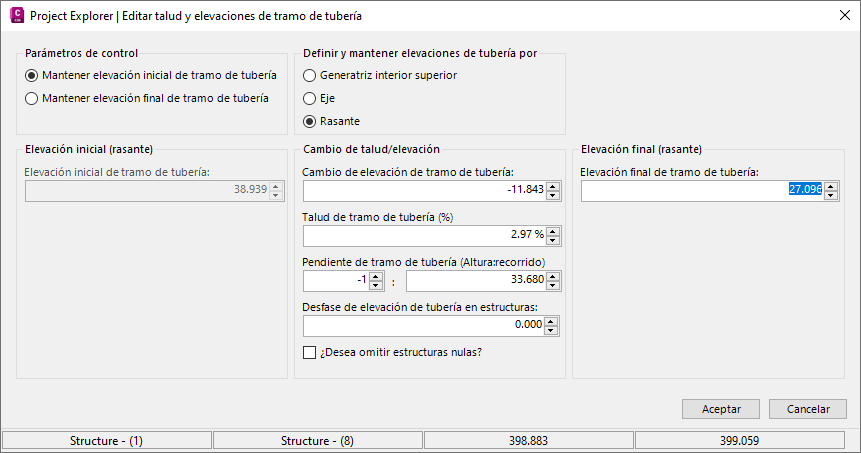The width and height of the screenshot is (861, 453).
Task: Increase pipe run elevation change with up arrow
Action: coord(553,185)
